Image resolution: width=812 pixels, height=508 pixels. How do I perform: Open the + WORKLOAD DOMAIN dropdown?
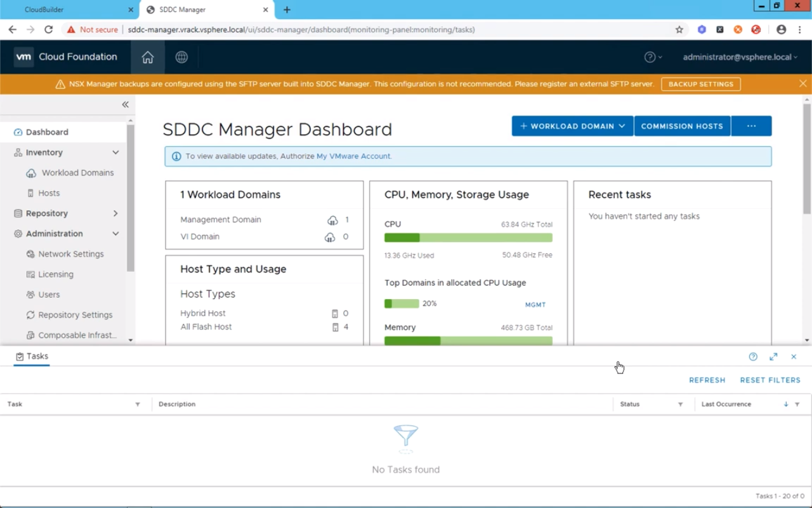[x=572, y=126]
